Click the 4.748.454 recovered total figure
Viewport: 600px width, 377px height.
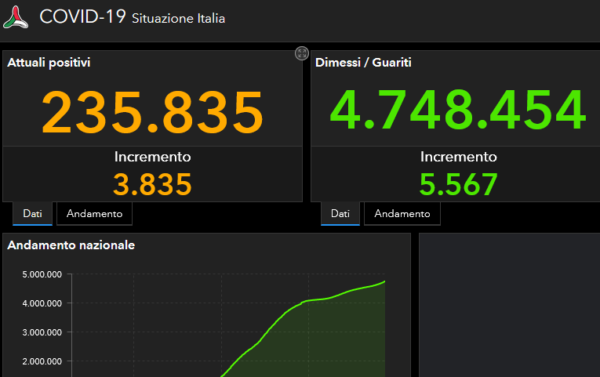[458, 110]
